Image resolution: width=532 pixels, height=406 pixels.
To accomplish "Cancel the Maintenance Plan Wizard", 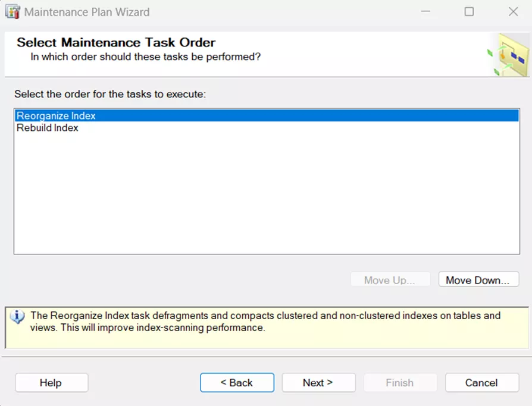I will click(x=482, y=383).
